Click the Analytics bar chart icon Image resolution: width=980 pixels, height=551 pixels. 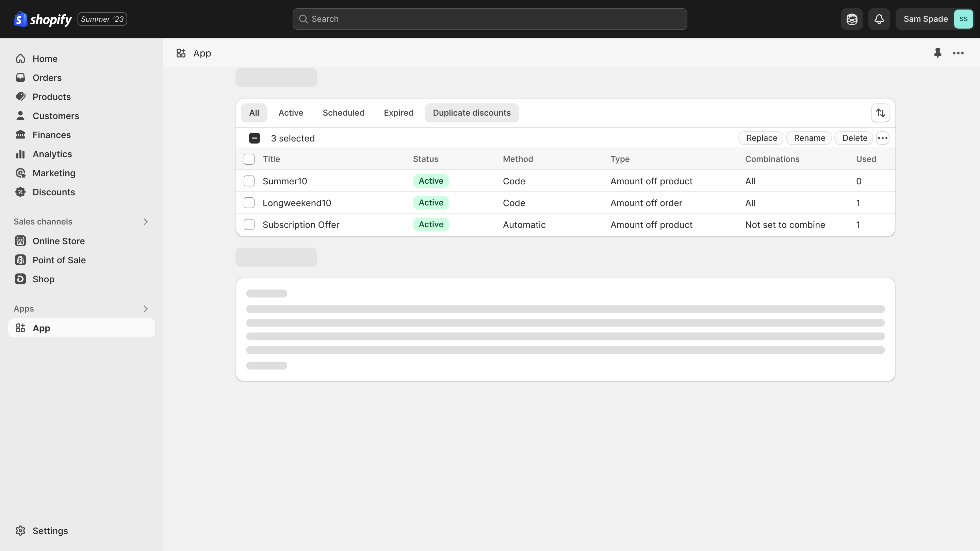[20, 154]
